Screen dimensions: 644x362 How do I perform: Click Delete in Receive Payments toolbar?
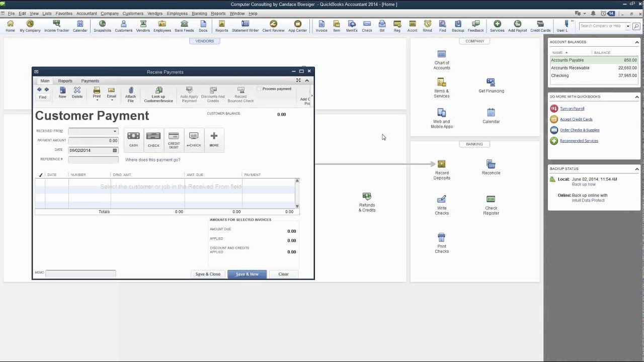pos(77,93)
